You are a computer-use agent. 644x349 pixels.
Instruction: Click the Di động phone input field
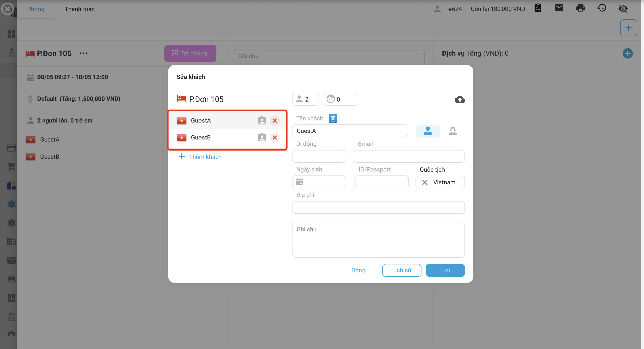(x=318, y=156)
